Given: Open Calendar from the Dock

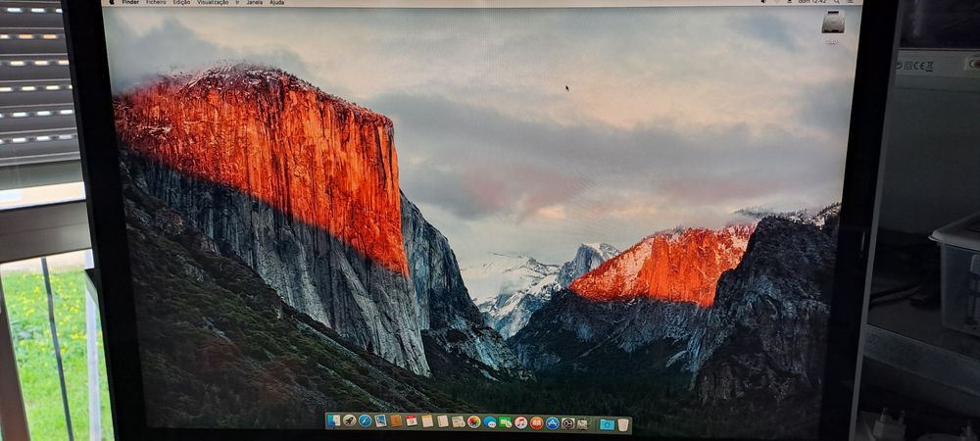Looking at the screenshot, I should [x=412, y=421].
